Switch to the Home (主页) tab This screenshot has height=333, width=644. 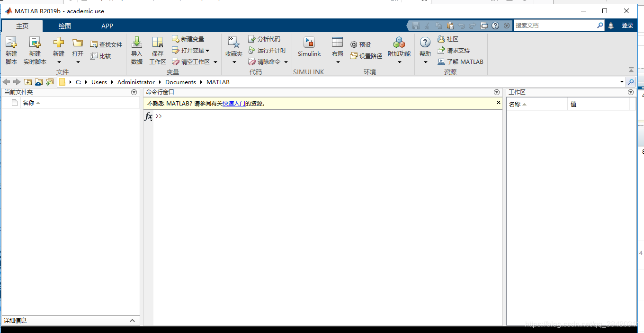pyautogui.click(x=22, y=26)
